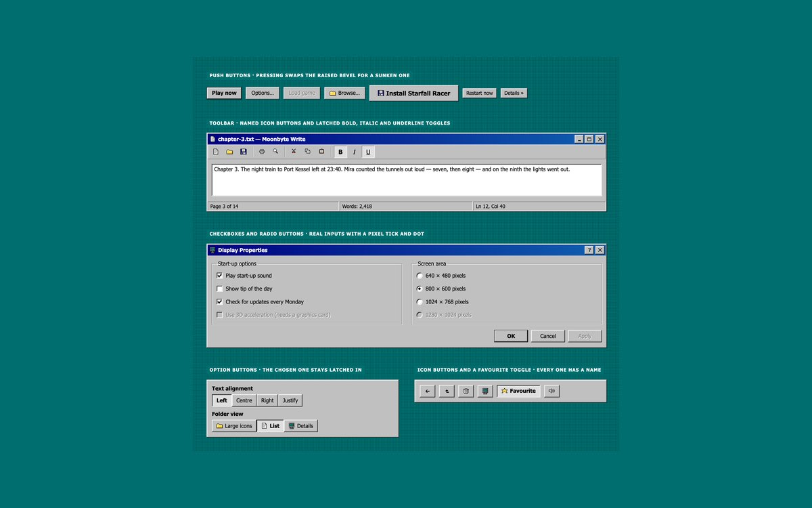
Task: Click the computer icon button beside Favourite
Action: 485,391
